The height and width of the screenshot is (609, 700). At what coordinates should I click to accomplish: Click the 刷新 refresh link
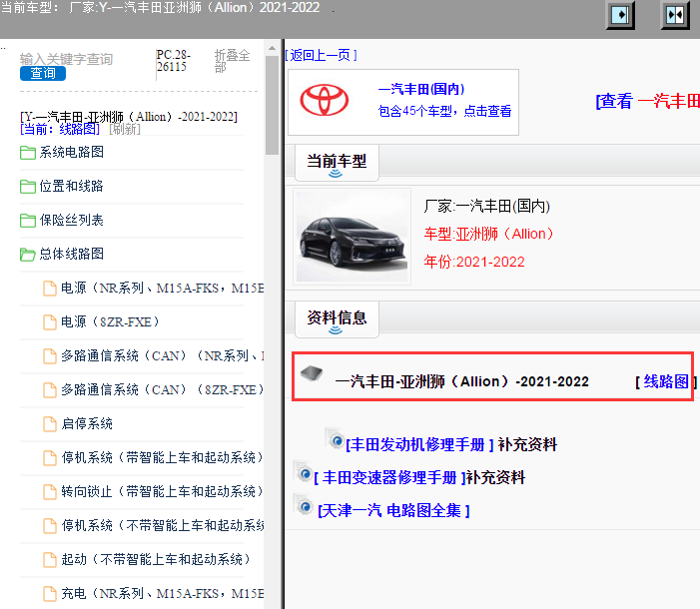(x=125, y=129)
